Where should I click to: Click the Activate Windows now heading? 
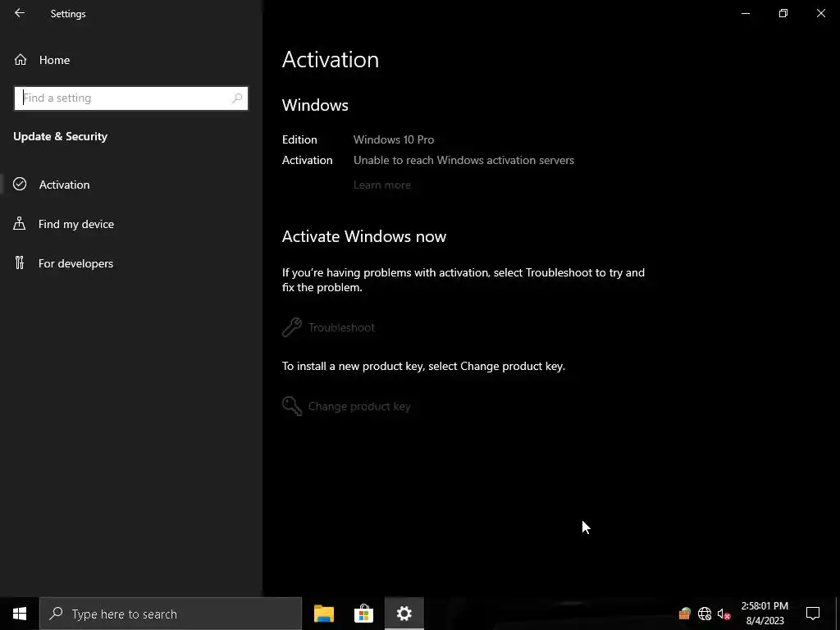(363, 237)
